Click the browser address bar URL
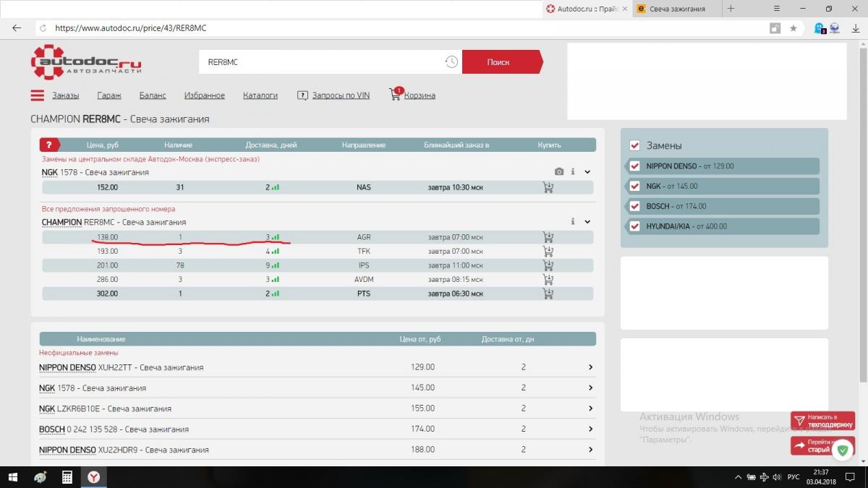Image resolution: width=868 pixels, height=488 pixels. point(131,28)
